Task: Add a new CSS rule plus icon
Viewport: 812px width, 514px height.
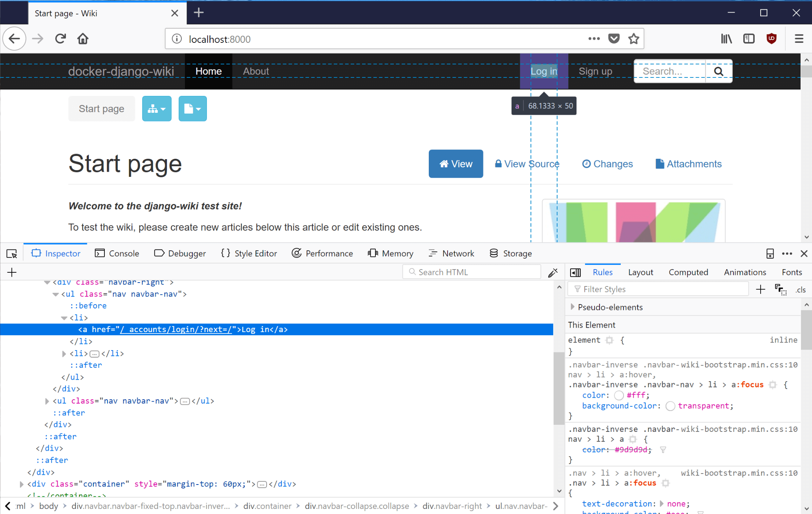Action: pyautogui.click(x=760, y=289)
